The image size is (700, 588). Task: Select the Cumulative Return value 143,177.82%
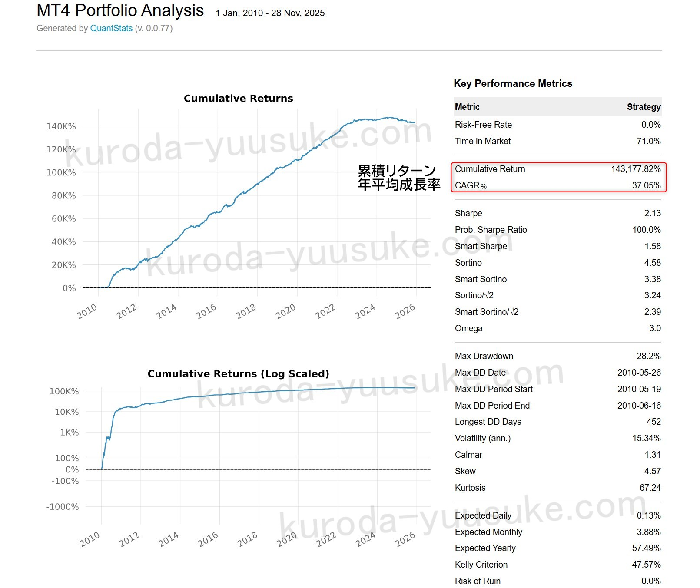(636, 169)
